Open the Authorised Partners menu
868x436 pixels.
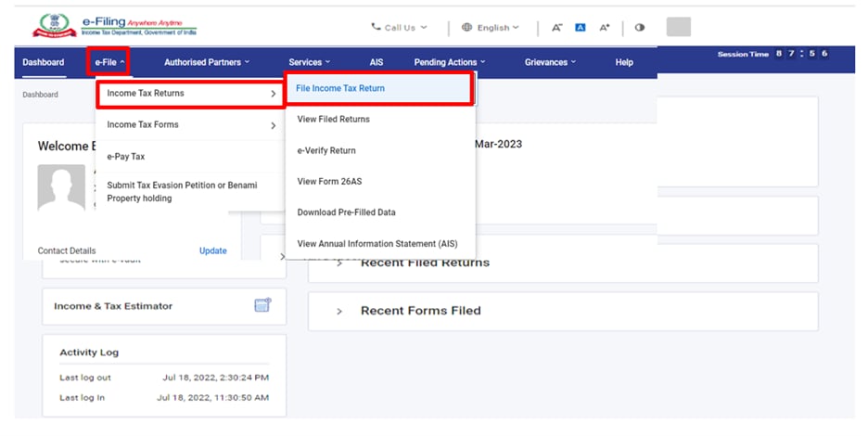pyautogui.click(x=207, y=62)
